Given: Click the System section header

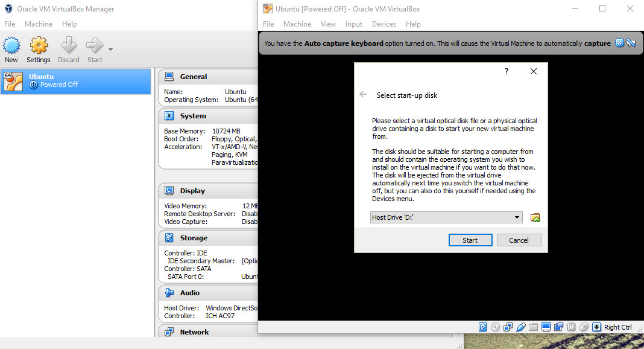Looking at the screenshot, I should pyautogui.click(x=193, y=116).
